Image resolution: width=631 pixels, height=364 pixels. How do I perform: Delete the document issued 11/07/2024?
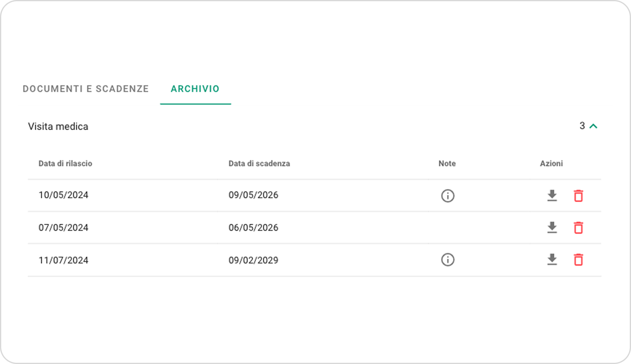click(x=578, y=260)
